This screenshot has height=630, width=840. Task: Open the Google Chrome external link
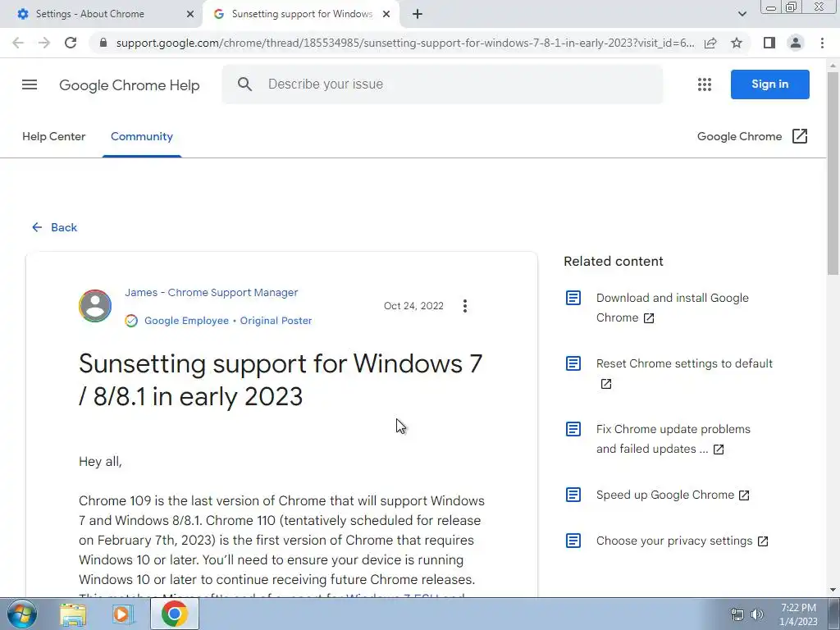point(752,137)
